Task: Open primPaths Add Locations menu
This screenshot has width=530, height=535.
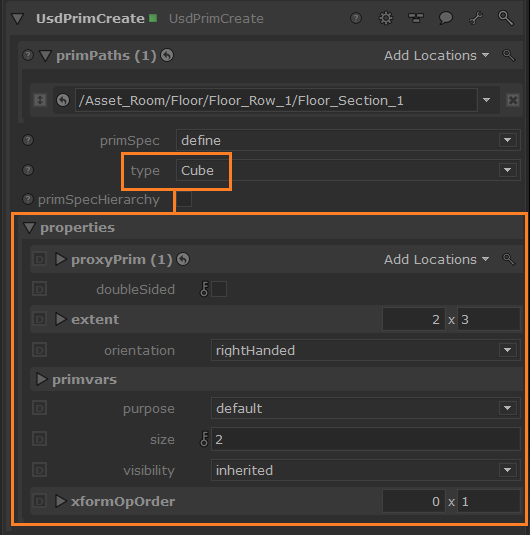Action: pos(436,56)
